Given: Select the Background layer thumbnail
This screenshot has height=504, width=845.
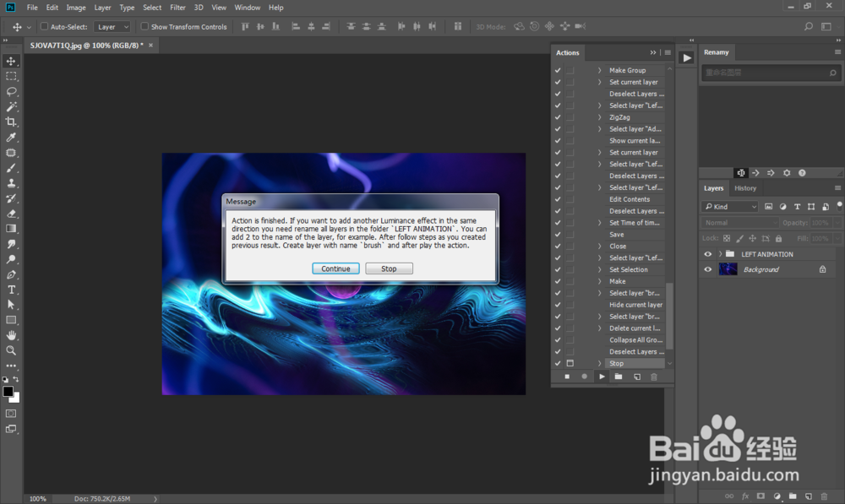Looking at the screenshot, I should (728, 270).
